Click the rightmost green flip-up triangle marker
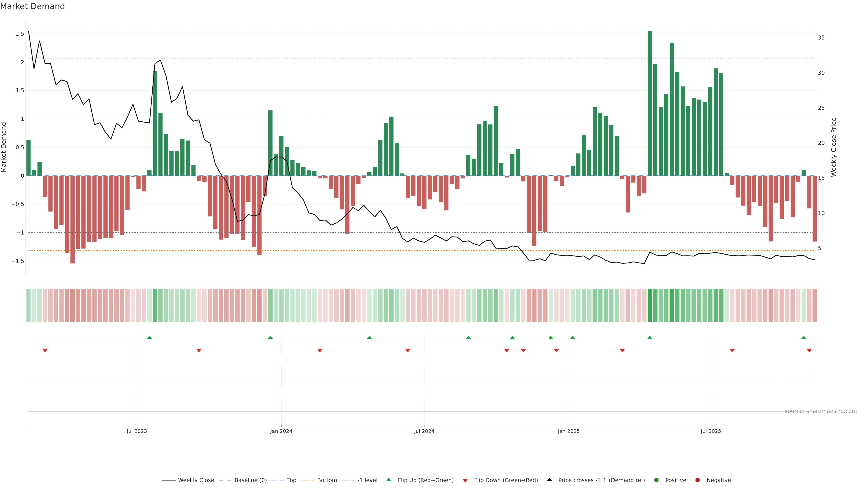 pos(804,338)
